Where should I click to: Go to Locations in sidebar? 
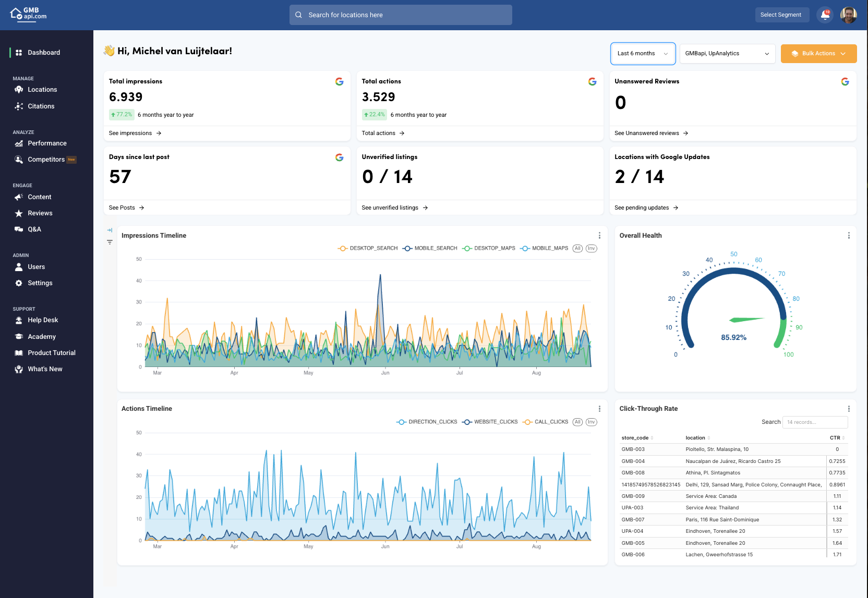point(42,90)
